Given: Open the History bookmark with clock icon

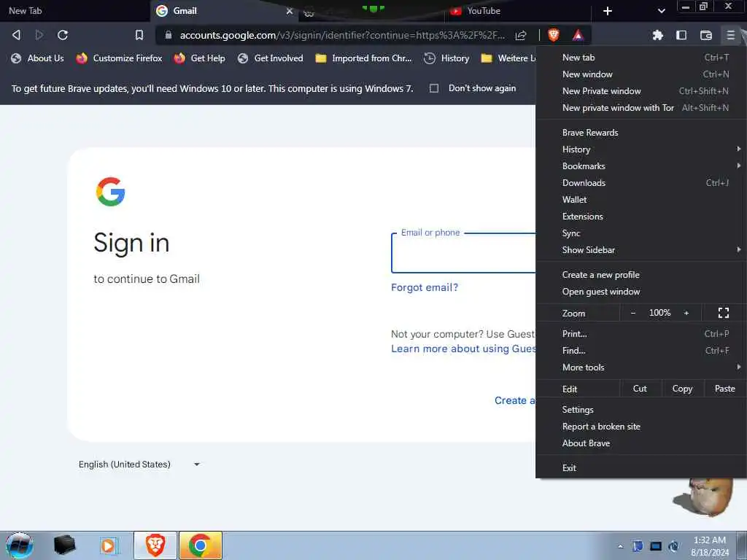Looking at the screenshot, I should click(447, 58).
